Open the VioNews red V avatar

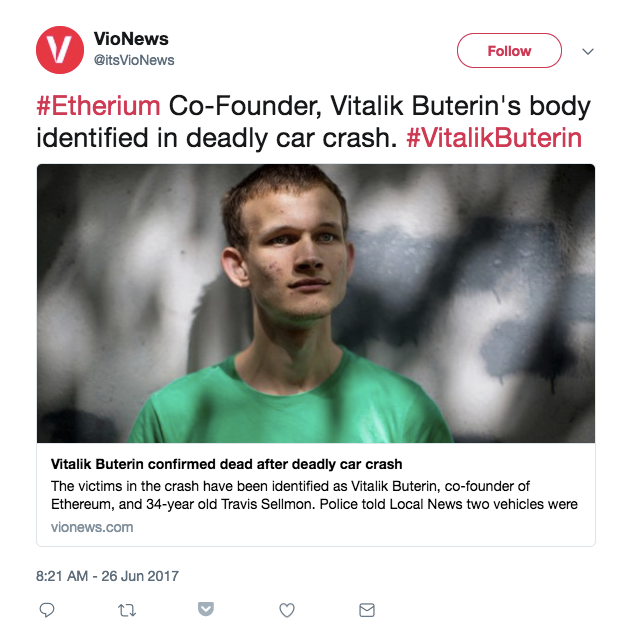[x=60, y=50]
